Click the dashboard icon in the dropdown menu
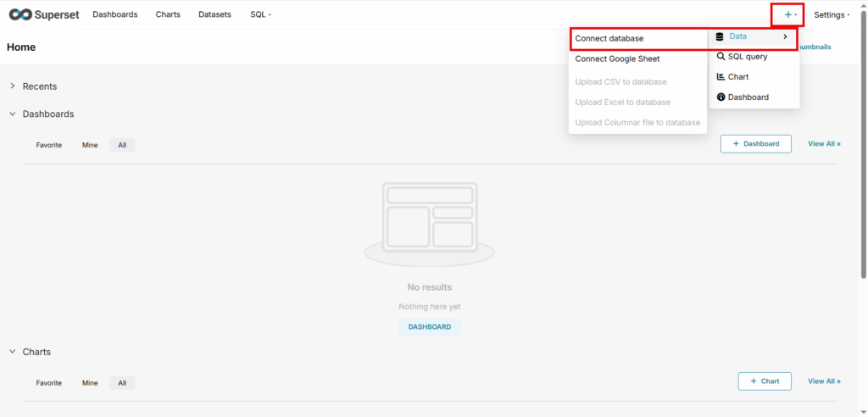 pyautogui.click(x=721, y=97)
